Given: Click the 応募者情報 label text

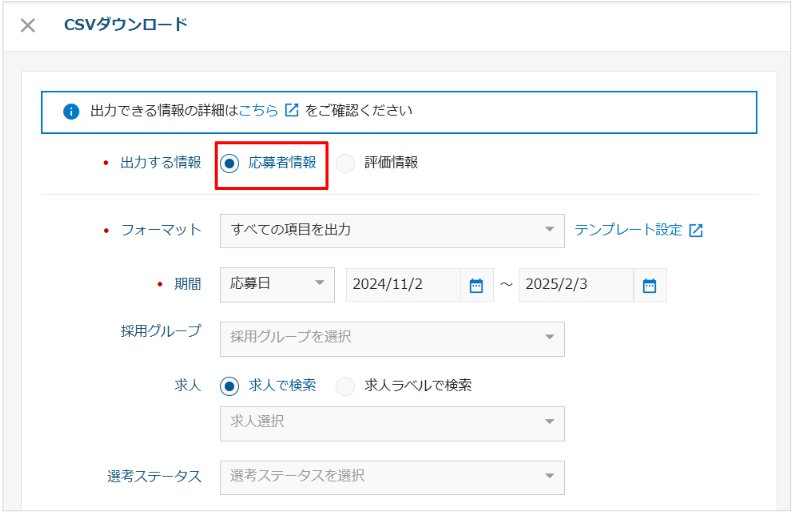Looking at the screenshot, I should pyautogui.click(x=282, y=163).
